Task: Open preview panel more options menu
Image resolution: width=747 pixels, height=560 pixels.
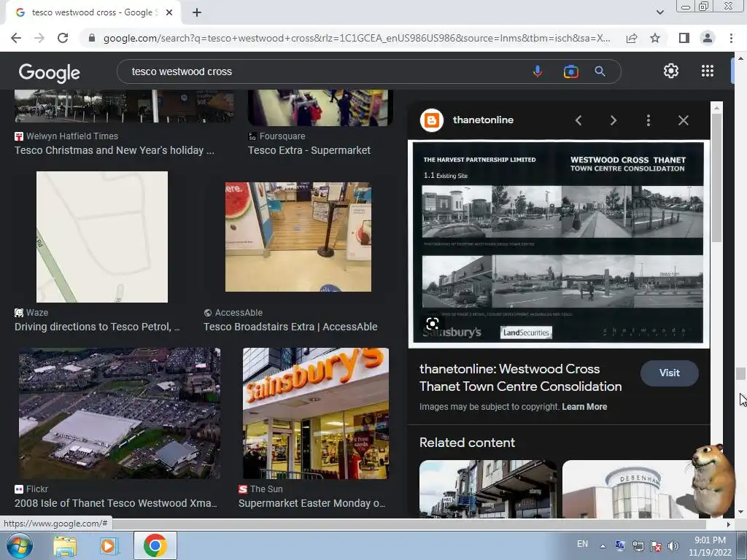Action: pos(649,120)
